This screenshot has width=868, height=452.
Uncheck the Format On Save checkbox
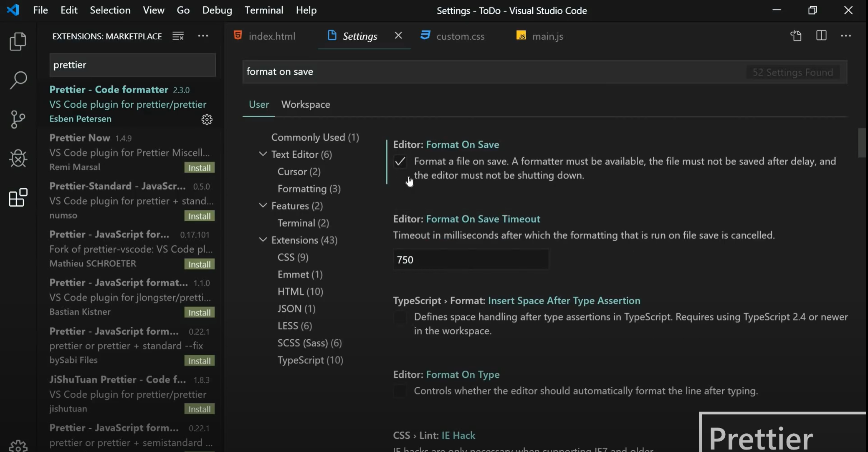tap(400, 162)
